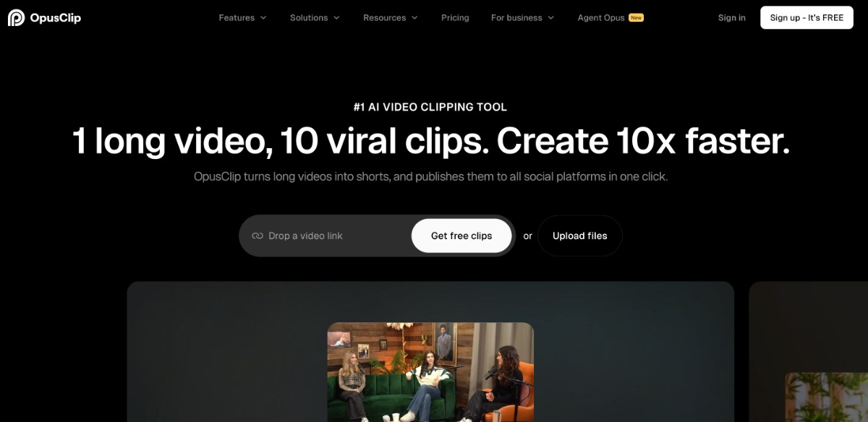
Task: Open the Features menu label
Action: click(237, 17)
